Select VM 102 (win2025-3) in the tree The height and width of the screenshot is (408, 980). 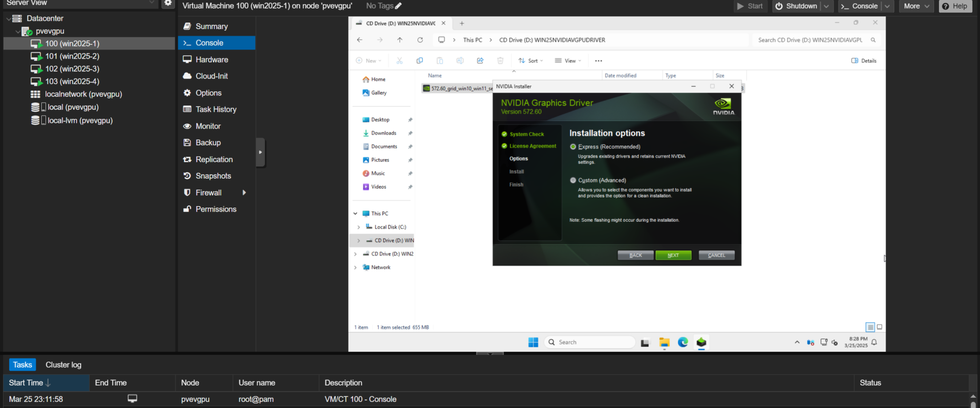(72, 69)
